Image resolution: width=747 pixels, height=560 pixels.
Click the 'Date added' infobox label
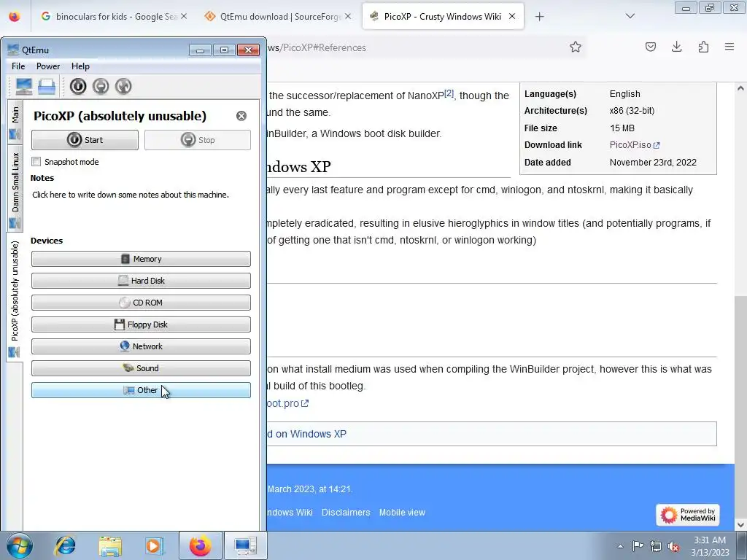tap(547, 163)
